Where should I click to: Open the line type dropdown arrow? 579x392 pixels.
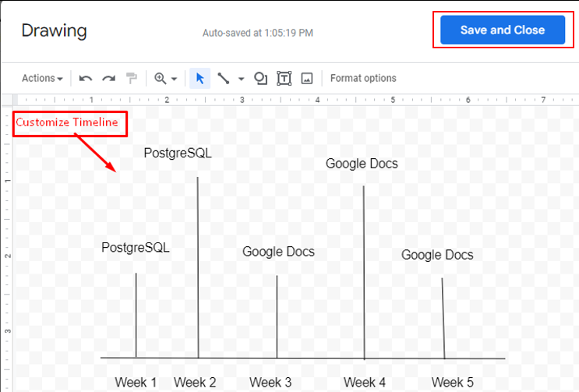pos(241,79)
